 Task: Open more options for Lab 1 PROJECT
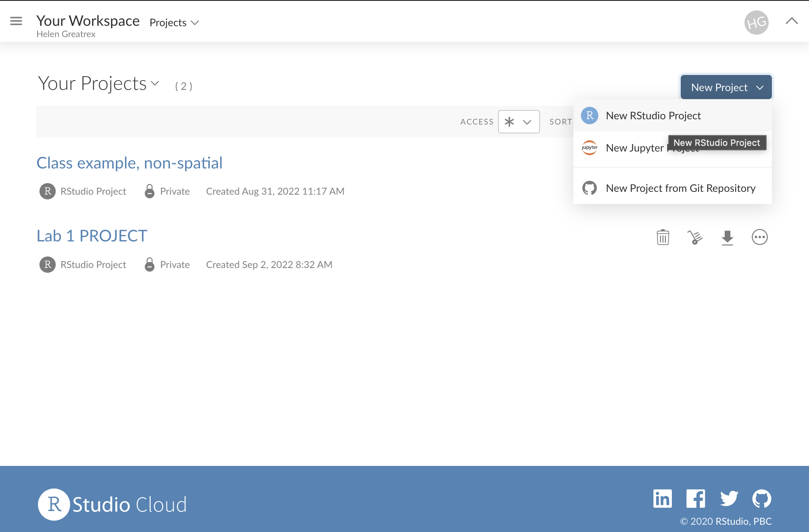tap(760, 237)
